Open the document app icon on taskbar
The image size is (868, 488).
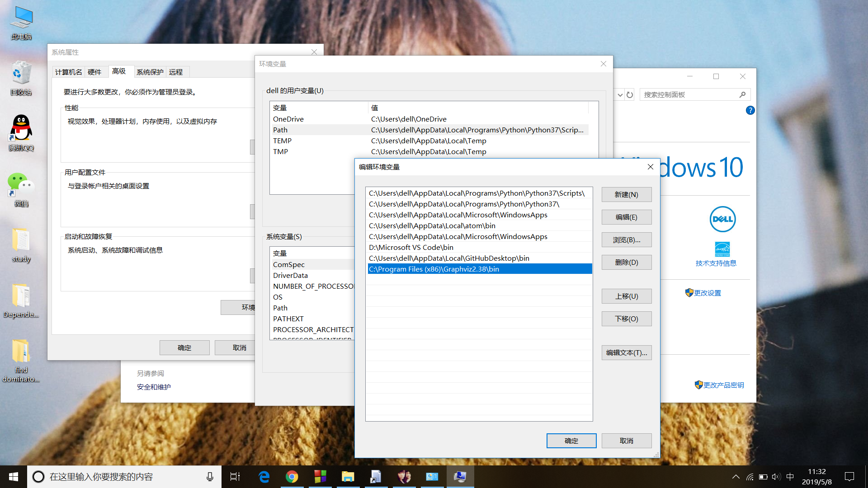pos(376,477)
